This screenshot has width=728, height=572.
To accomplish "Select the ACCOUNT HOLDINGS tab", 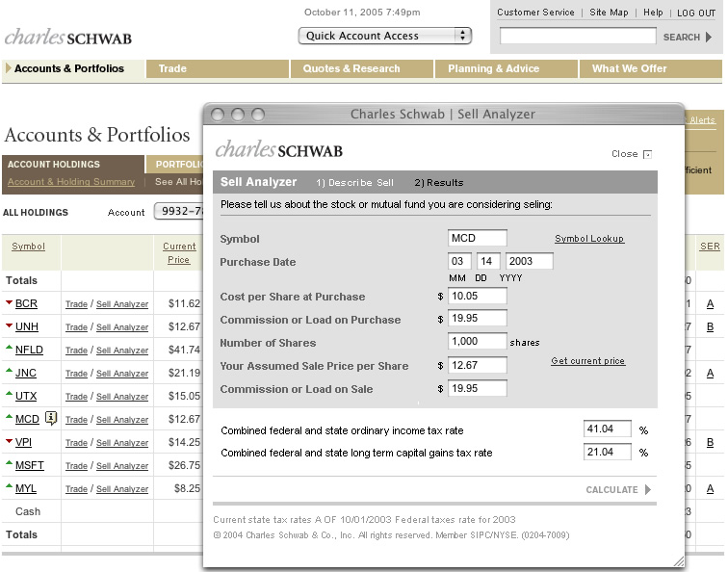I will pyautogui.click(x=73, y=165).
